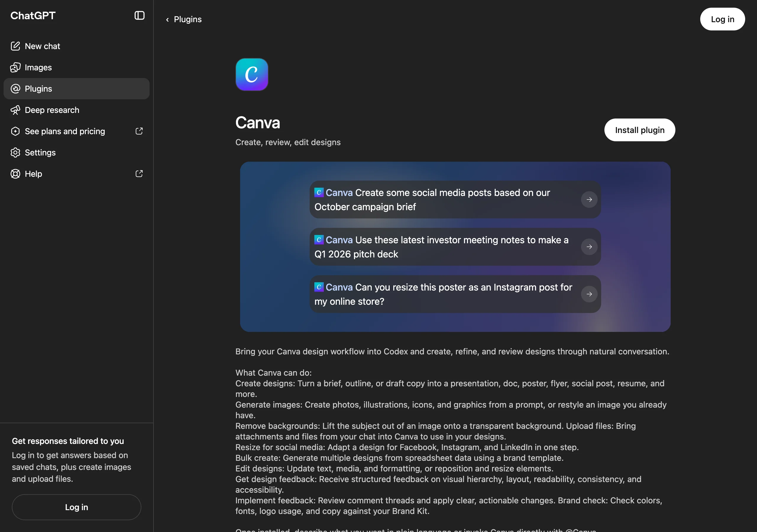Click the New chat pencil icon
Viewport: 757px width, 532px height.
15,46
